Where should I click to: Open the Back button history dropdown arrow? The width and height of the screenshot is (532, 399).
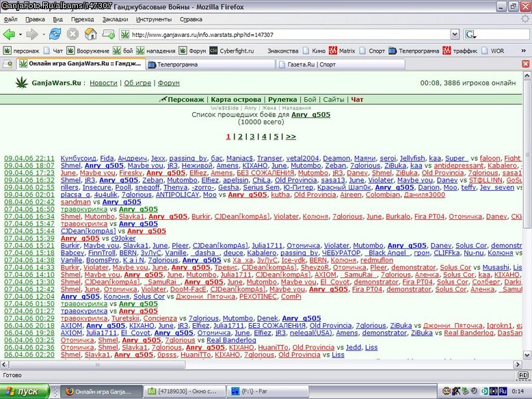point(21,34)
